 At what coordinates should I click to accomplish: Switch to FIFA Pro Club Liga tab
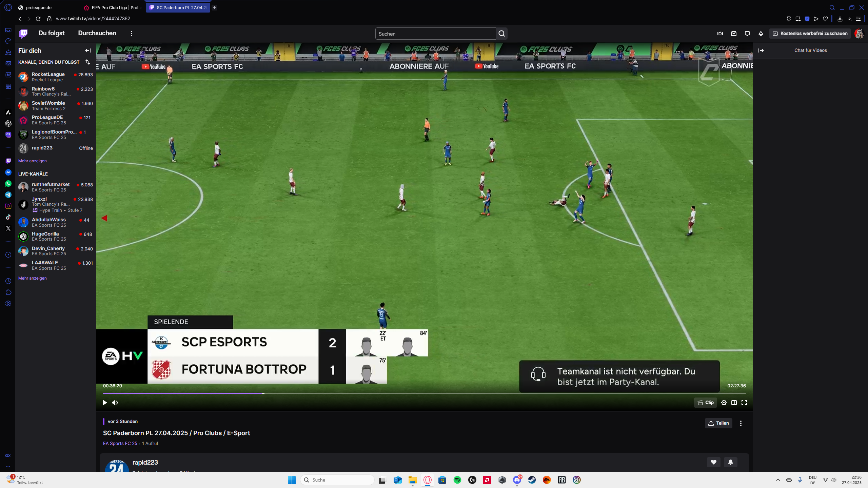click(x=113, y=7)
